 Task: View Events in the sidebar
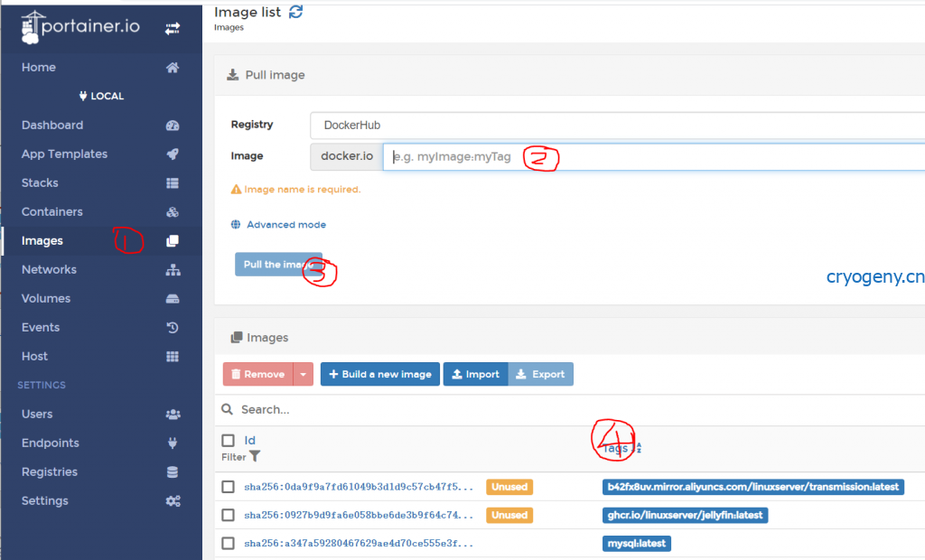(x=41, y=328)
